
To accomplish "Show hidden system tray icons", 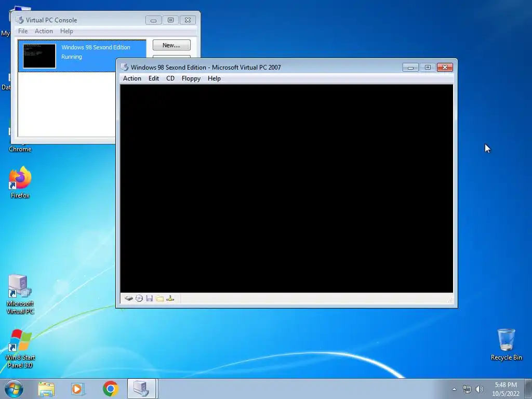I will click(454, 389).
